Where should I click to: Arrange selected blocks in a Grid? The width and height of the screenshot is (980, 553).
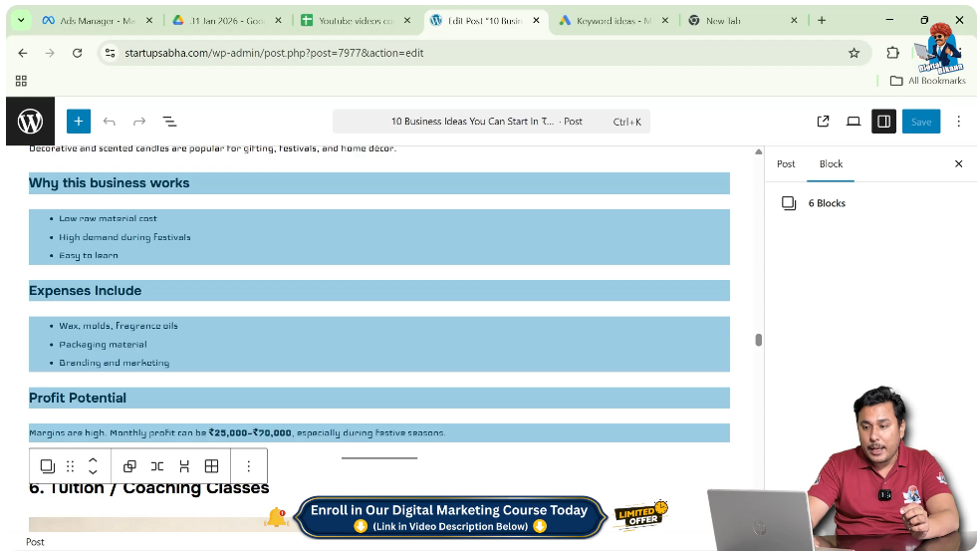click(211, 466)
